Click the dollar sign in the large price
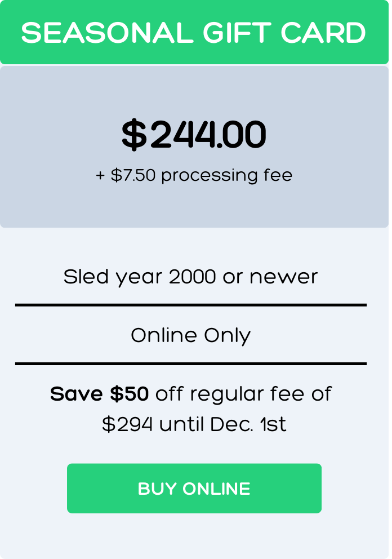The width and height of the screenshot is (392, 559). (134, 135)
